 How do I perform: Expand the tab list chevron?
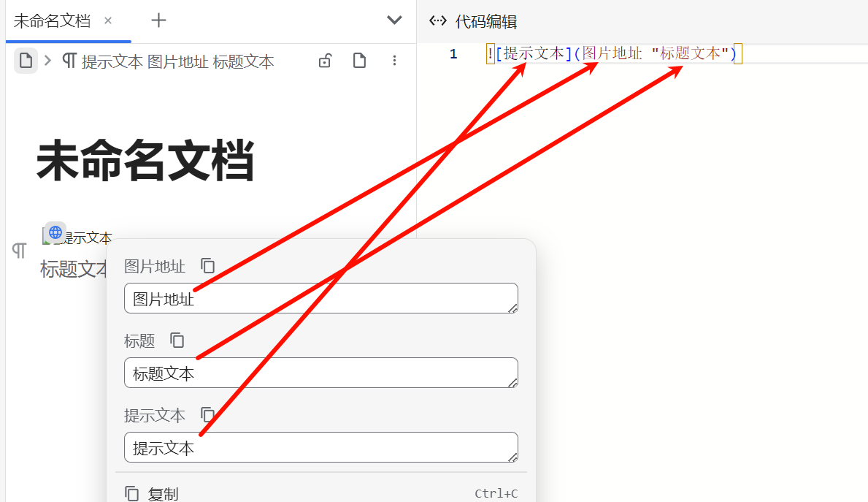394,20
